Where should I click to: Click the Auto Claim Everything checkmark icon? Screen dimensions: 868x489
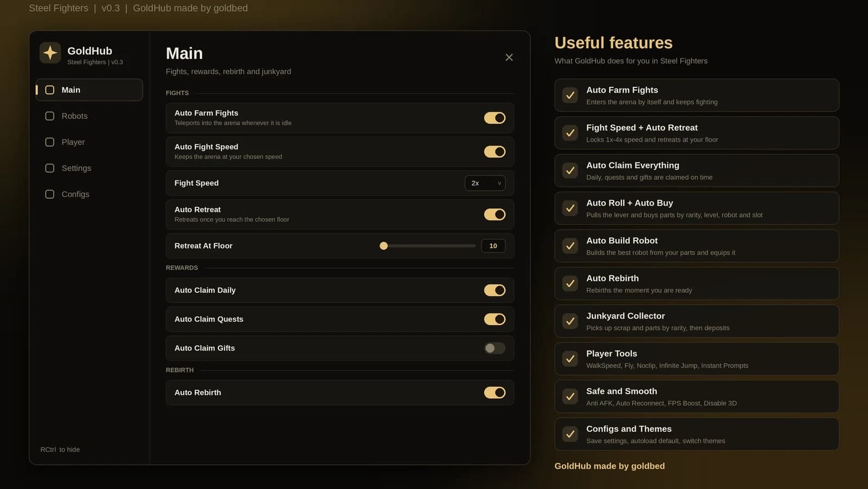pos(570,171)
